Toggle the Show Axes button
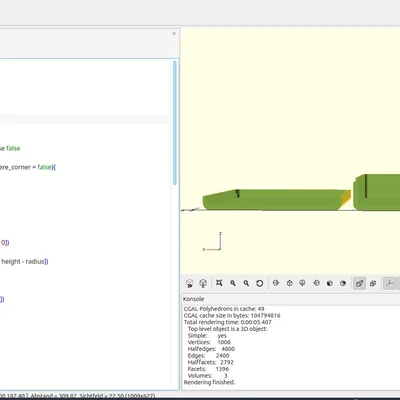Viewport: 400px width, 400px height. [389, 283]
